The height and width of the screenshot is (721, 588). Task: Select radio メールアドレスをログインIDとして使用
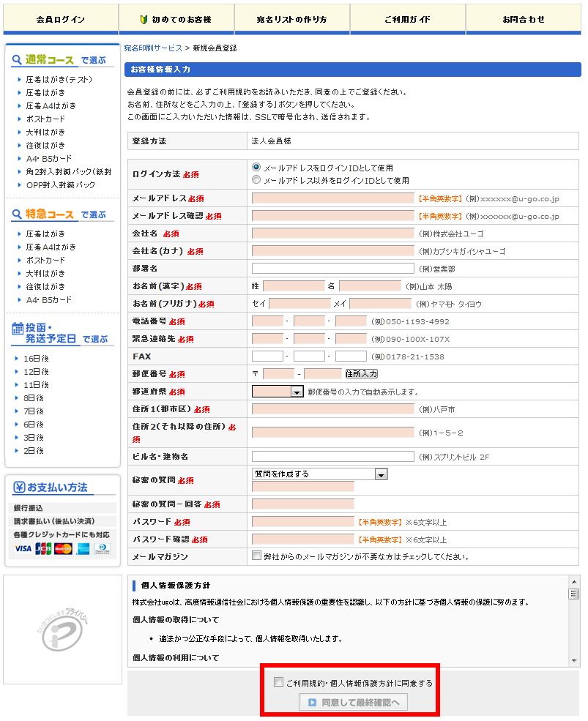256,168
